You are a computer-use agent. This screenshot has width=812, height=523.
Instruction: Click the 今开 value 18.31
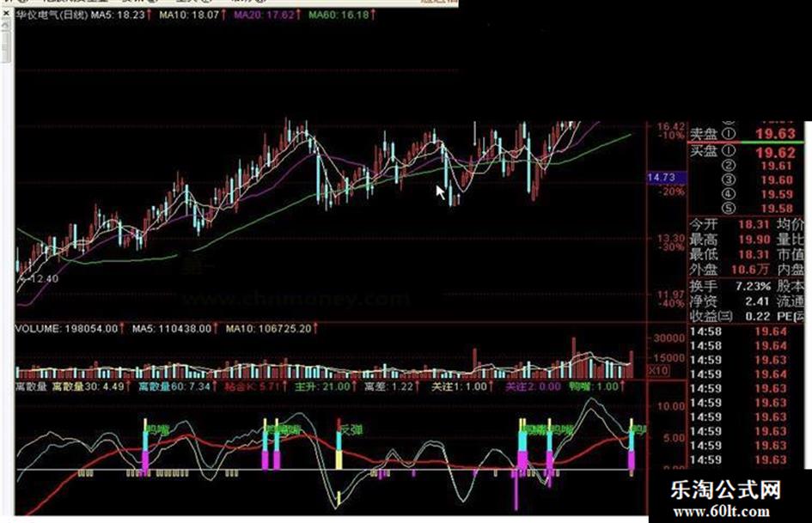(754, 224)
